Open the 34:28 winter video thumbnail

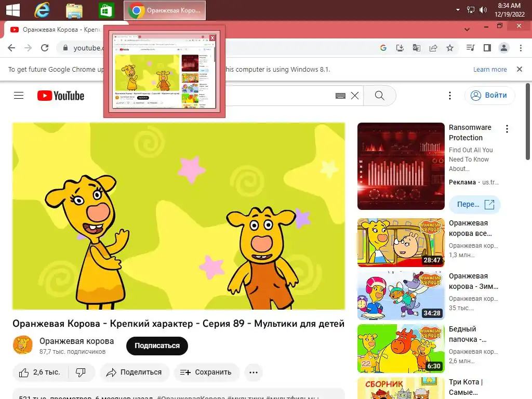click(x=401, y=296)
